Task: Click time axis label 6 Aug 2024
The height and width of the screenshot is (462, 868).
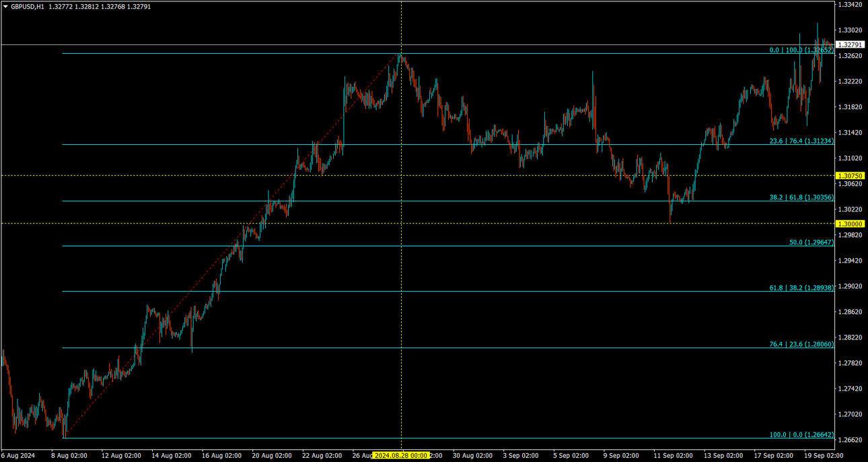Action: (20, 456)
